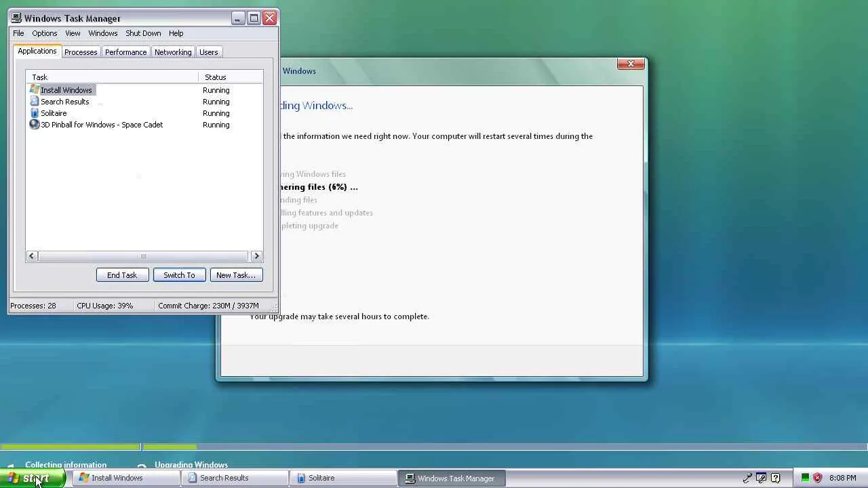Viewport: 868px width, 488px height.
Task: Click the handwriting pad icon in the tray
Action: click(x=762, y=478)
